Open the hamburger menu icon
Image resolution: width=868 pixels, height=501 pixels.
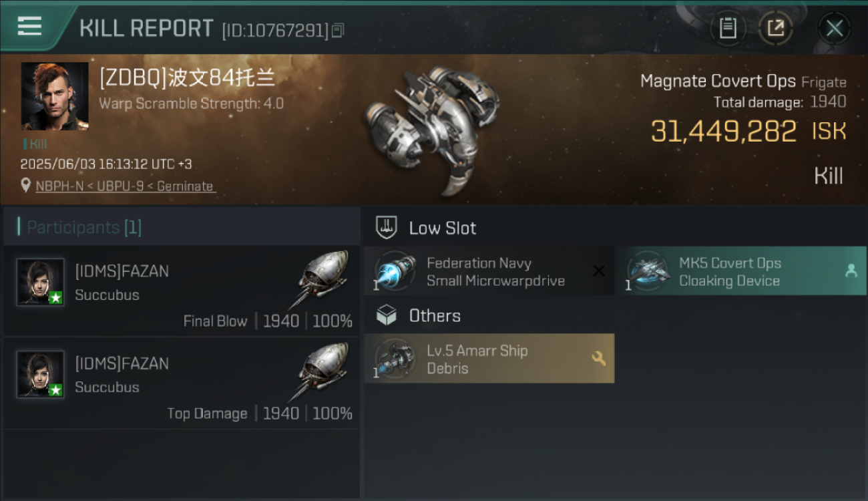point(30,27)
